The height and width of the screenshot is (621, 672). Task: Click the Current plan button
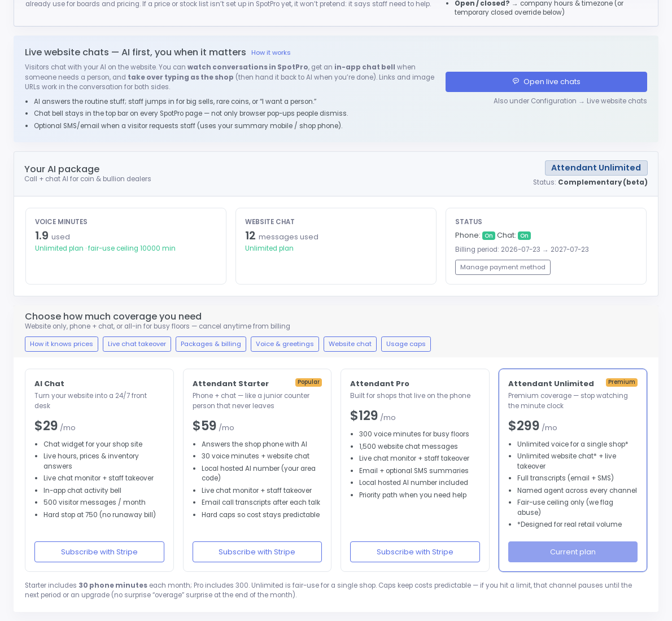point(573,552)
